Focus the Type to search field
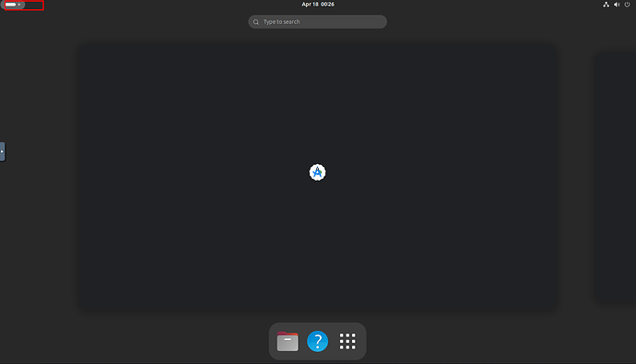 318,22
